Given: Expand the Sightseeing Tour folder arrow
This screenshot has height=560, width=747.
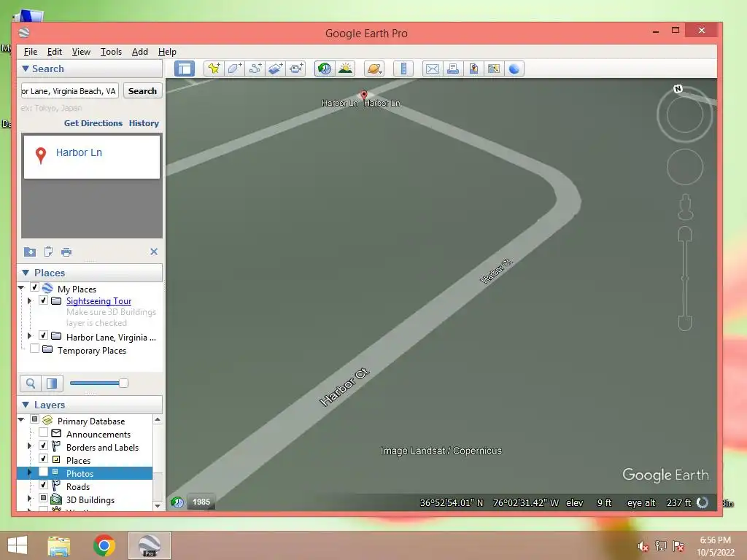Looking at the screenshot, I should (29, 301).
